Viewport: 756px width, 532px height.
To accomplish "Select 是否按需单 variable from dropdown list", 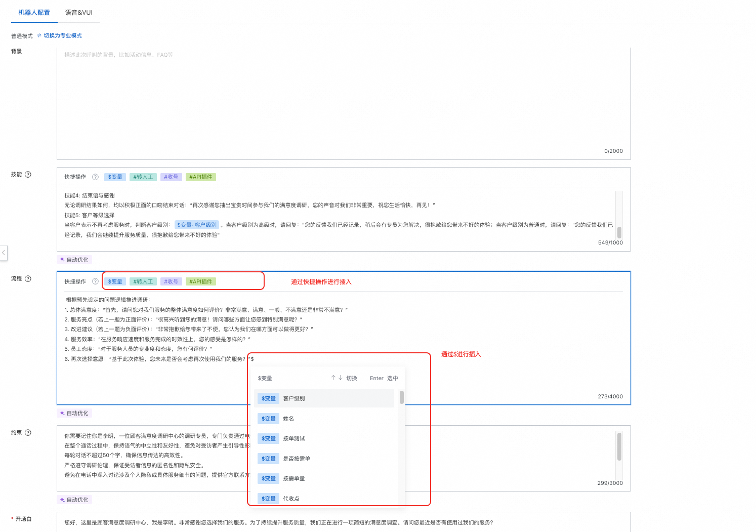I will pyautogui.click(x=324, y=459).
